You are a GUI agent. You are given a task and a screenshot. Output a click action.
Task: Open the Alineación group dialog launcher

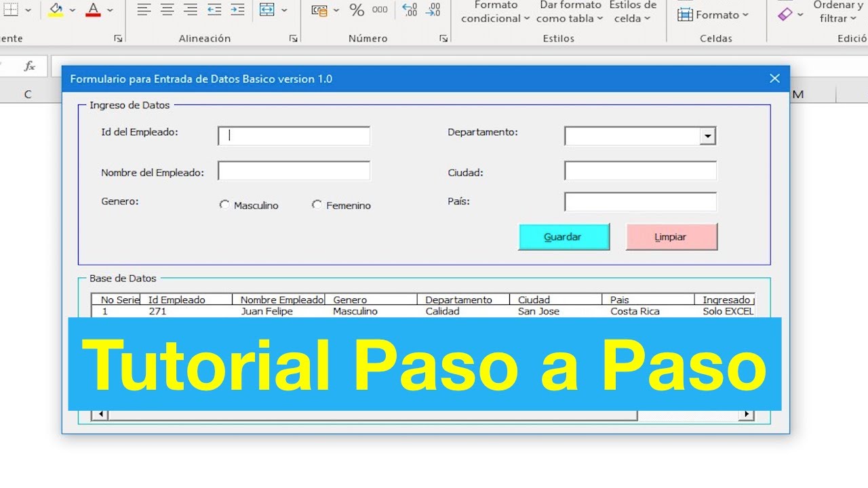(x=294, y=39)
